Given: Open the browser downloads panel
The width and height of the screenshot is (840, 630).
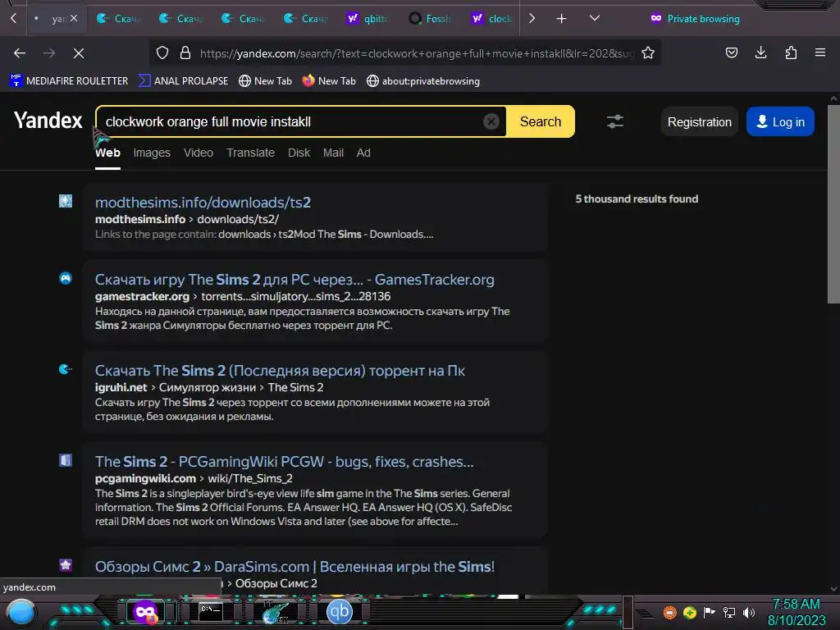Looking at the screenshot, I should (760, 52).
